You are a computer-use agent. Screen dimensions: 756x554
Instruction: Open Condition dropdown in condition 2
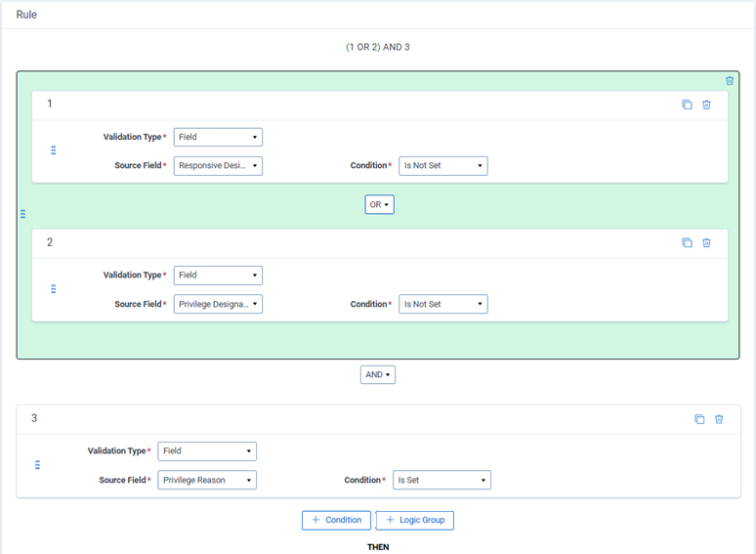(443, 304)
